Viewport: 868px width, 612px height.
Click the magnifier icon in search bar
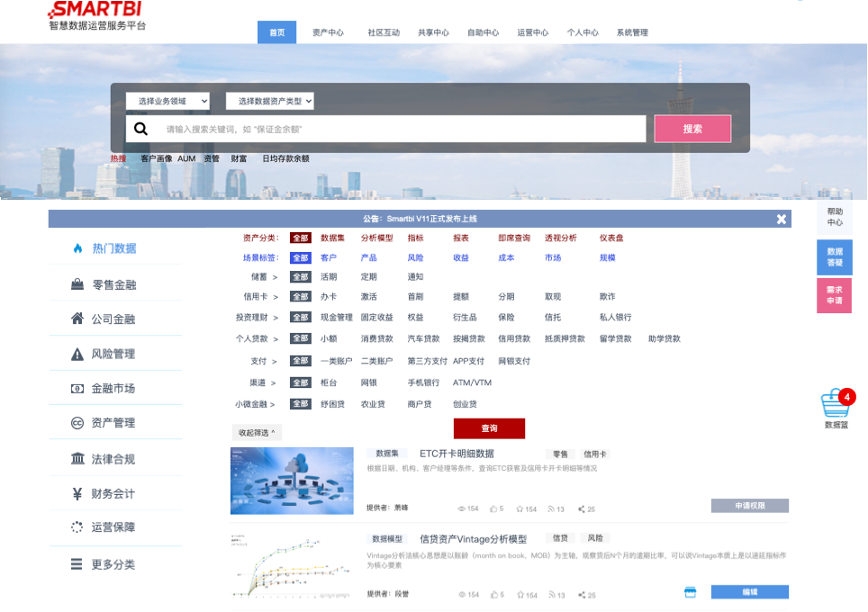pos(140,129)
